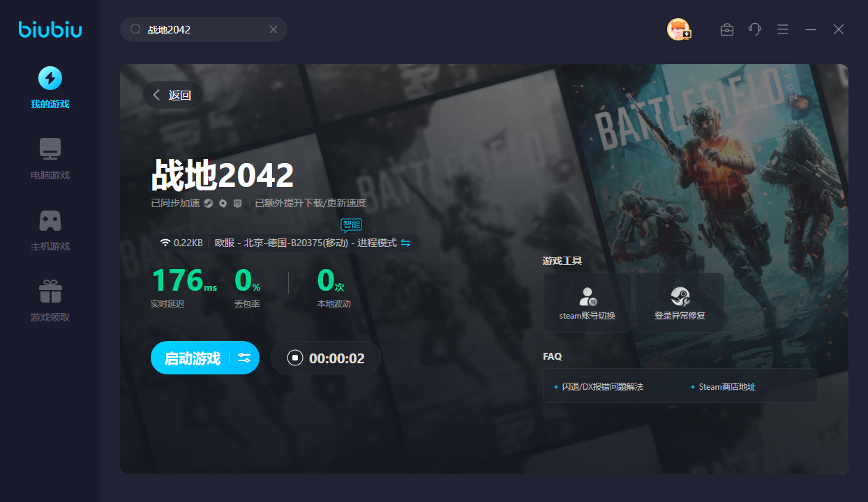Image resolution: width=868 pixels, height=502 pixels.
Task: Select the 游戏领取 sidebar label
Action: (x=50, y=317)
